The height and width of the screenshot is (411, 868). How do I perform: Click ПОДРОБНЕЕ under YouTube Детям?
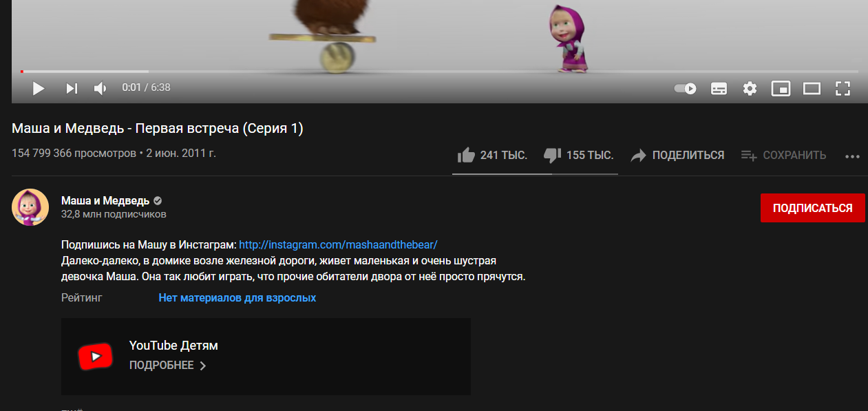pyautogui.click(x=168, y=366)
